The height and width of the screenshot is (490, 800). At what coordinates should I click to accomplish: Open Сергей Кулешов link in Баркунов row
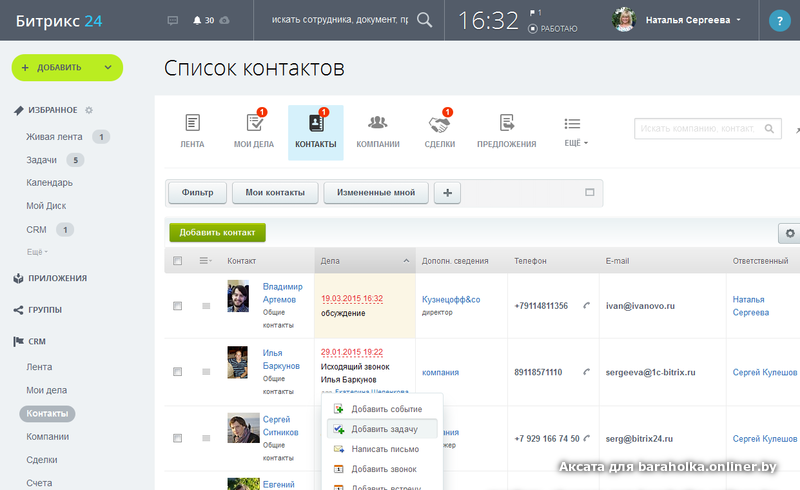tap(765, 372)
